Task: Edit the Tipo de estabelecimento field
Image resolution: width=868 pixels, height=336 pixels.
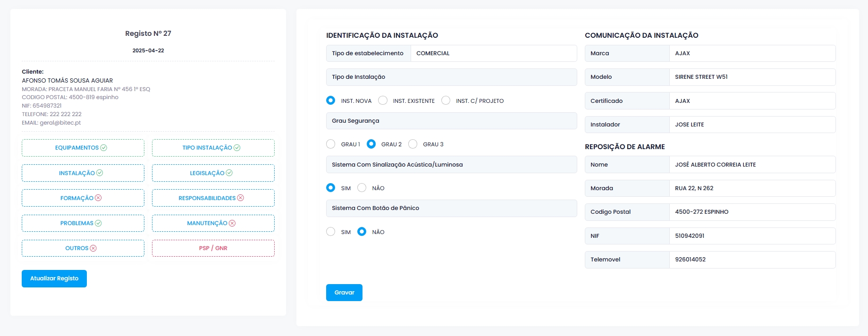Action: 493,53
